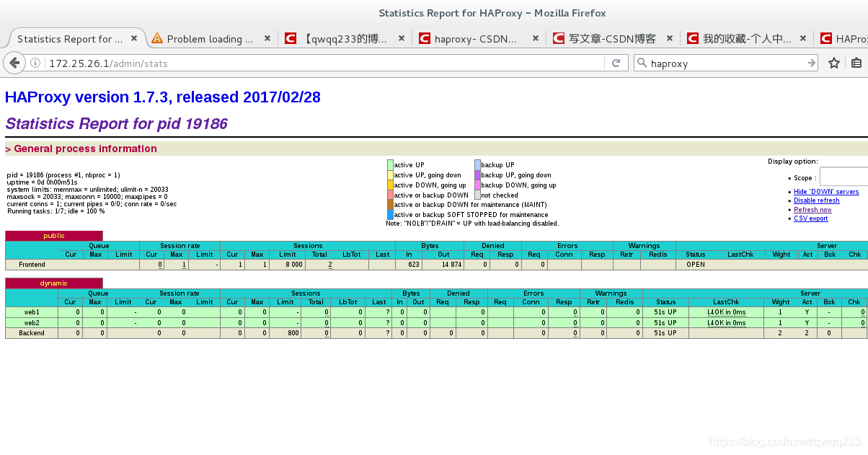The height and width of the screenshot is (455, 868).
Task: Click Disable refresh link
Action: [x=817, y=200]
